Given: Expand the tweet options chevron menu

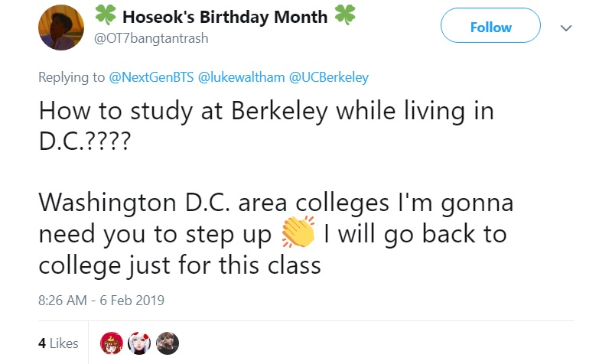Looking at the screenshot, I should click(x=566, y=28).
